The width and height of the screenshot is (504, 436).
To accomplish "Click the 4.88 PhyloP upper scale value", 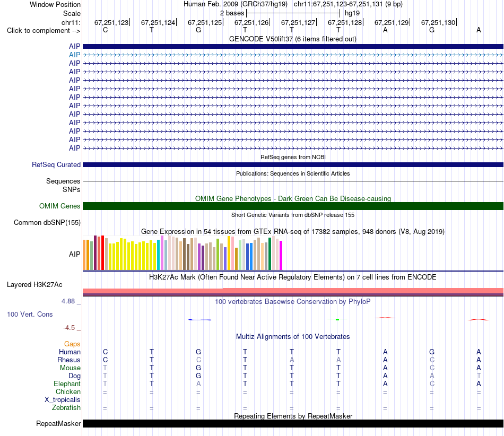I will tap(68, 301).
